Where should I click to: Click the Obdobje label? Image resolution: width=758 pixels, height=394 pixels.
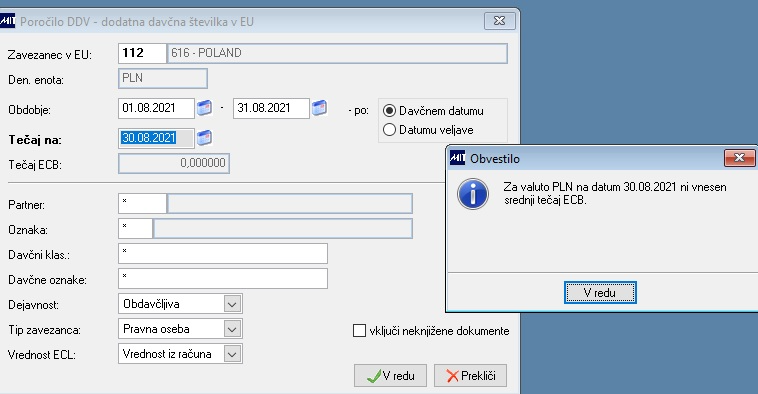[29, 110]
